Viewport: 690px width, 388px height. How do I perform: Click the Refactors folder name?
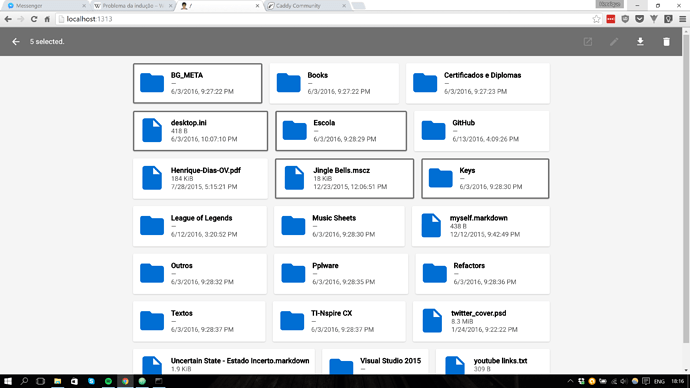pyautogui.click(x=469, y=265)
